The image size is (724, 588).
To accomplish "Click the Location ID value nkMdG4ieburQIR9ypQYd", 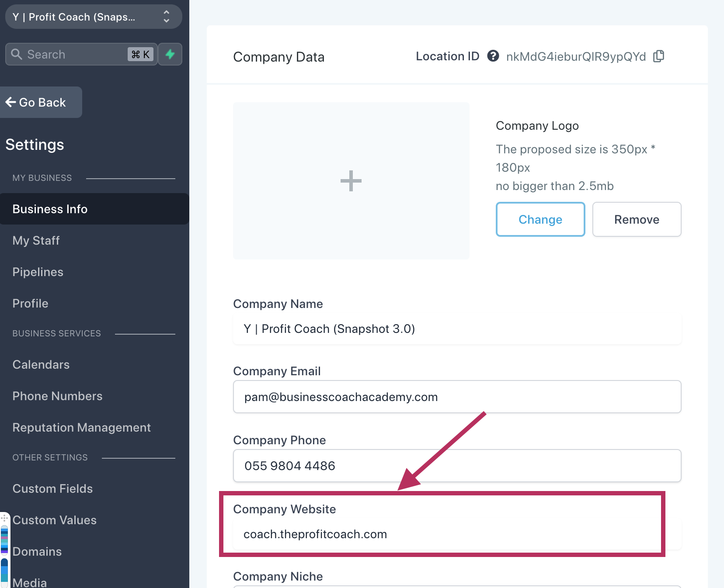I will pos(576,56).
